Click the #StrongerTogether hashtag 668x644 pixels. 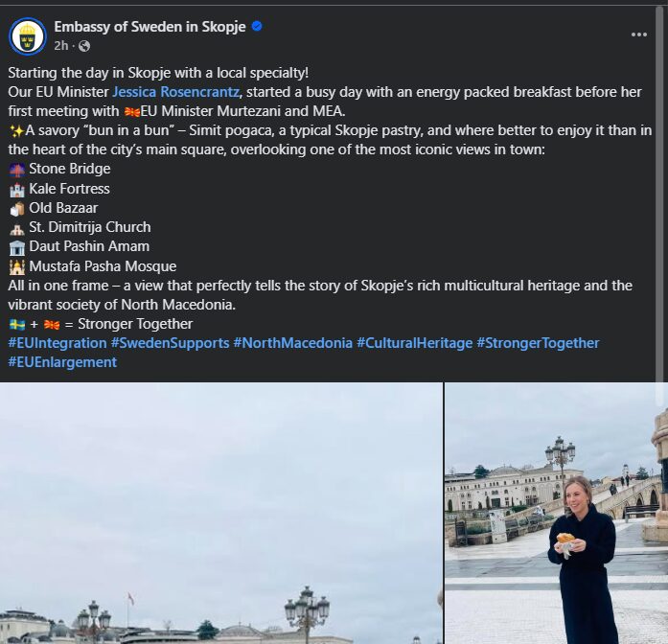(538, 343)
